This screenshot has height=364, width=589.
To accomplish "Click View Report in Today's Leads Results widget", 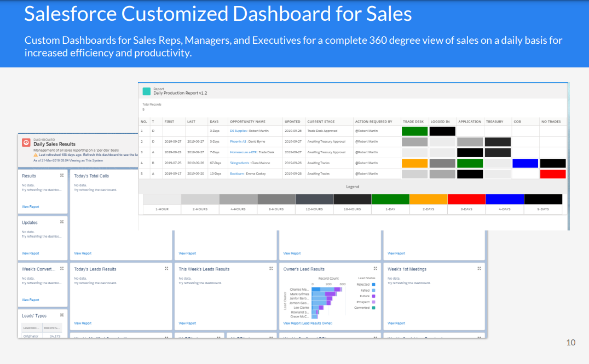I will coord(83,323).
